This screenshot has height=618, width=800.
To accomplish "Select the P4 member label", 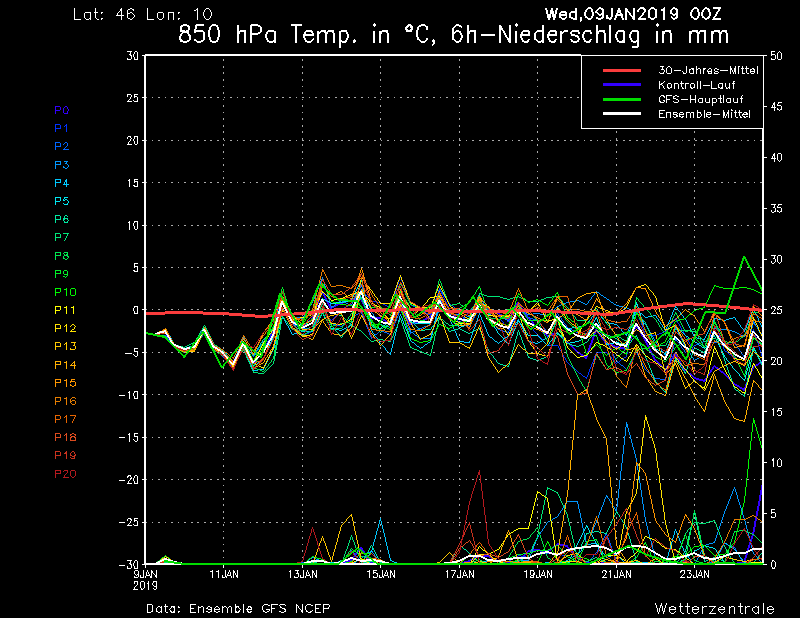I will tap(62, 183).
